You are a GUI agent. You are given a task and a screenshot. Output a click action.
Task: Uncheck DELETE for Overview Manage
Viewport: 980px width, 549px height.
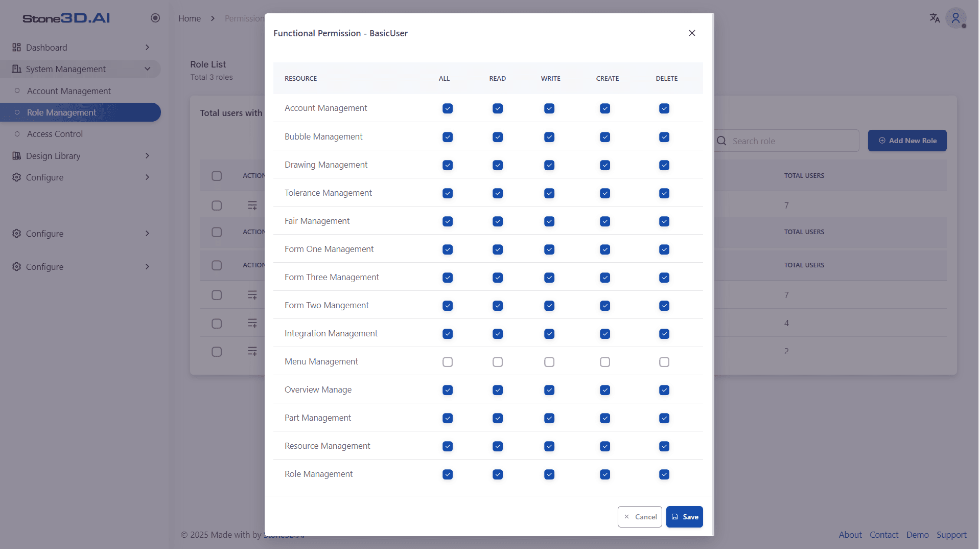point(664,390)
